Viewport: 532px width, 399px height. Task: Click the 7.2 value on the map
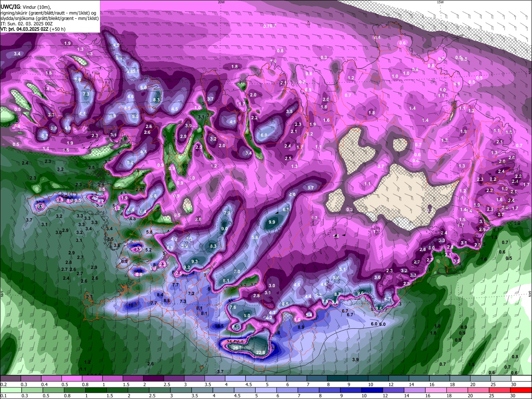[191, 293]
